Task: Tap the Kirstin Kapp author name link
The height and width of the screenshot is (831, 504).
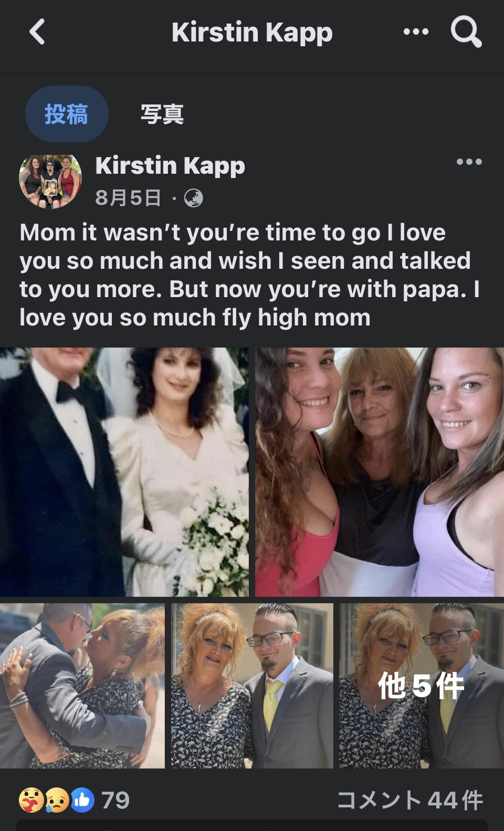Action: (170, 166)
